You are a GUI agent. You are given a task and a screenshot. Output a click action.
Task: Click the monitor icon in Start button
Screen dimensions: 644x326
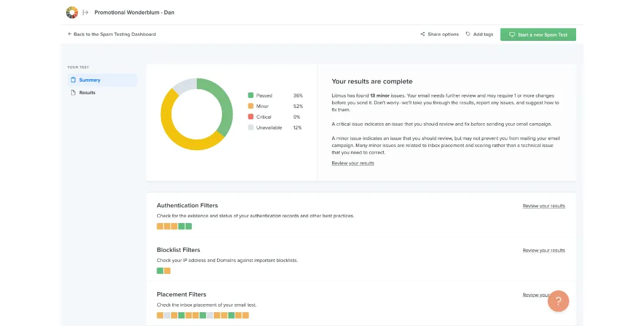512,35
